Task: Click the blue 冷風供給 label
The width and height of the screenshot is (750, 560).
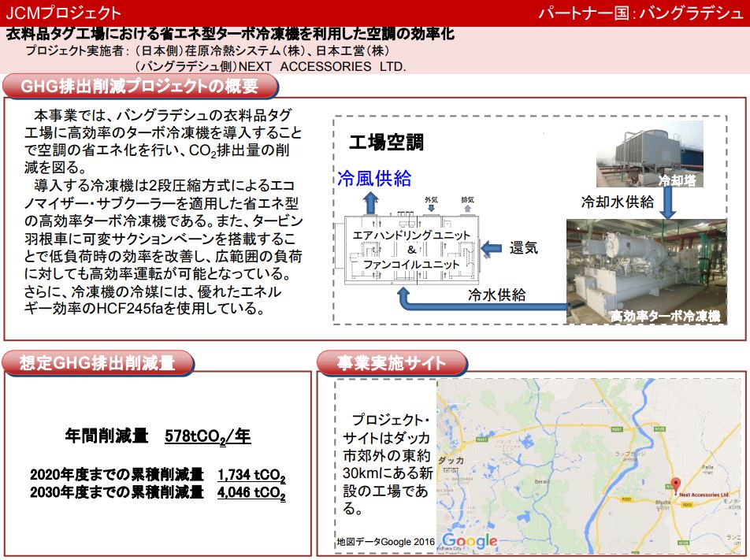Action: [374, 178]
